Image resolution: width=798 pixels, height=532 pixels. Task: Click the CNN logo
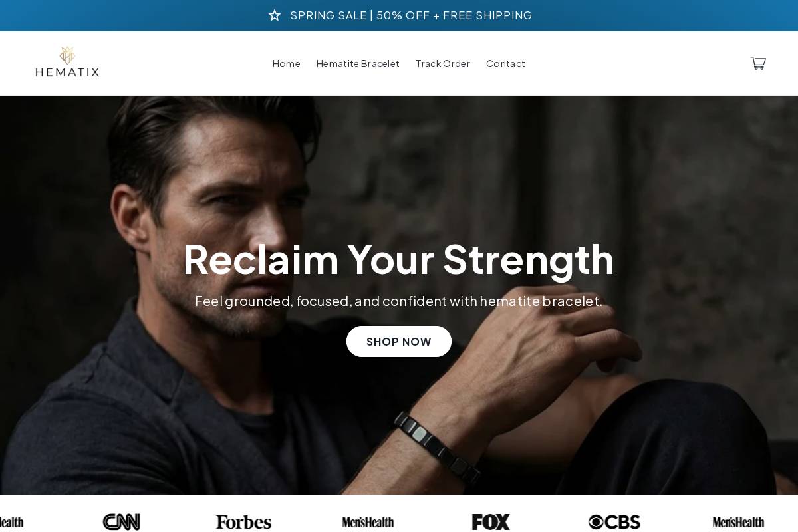[x=122, y=522]
